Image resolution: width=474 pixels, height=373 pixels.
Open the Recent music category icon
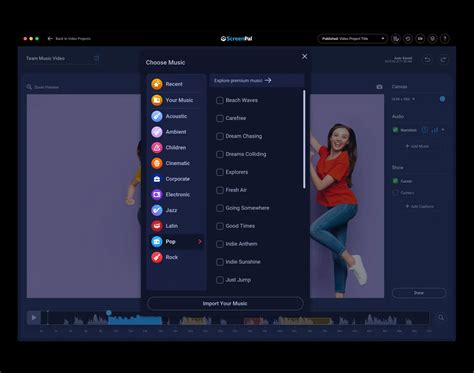point(157,84)
